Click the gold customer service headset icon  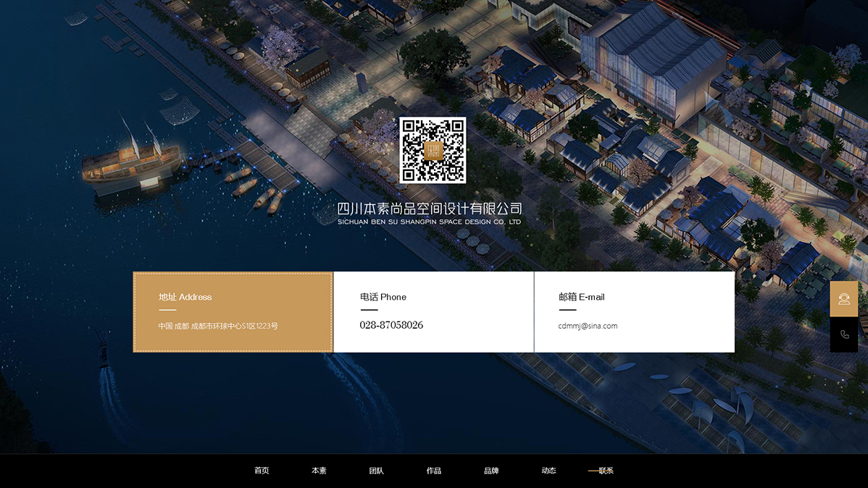[843, 299]
